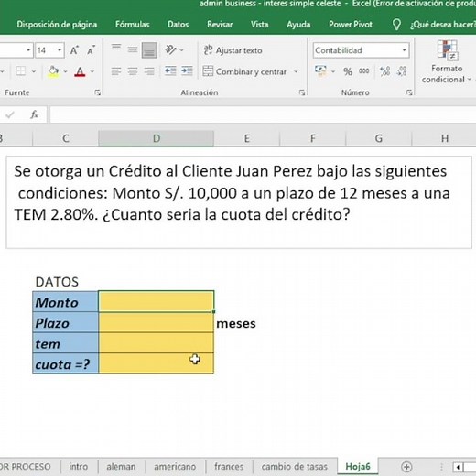This screenshot has width=476, height=476.
Task: Switch to cambio de tasas sheet tab
Action: [295, 467]
